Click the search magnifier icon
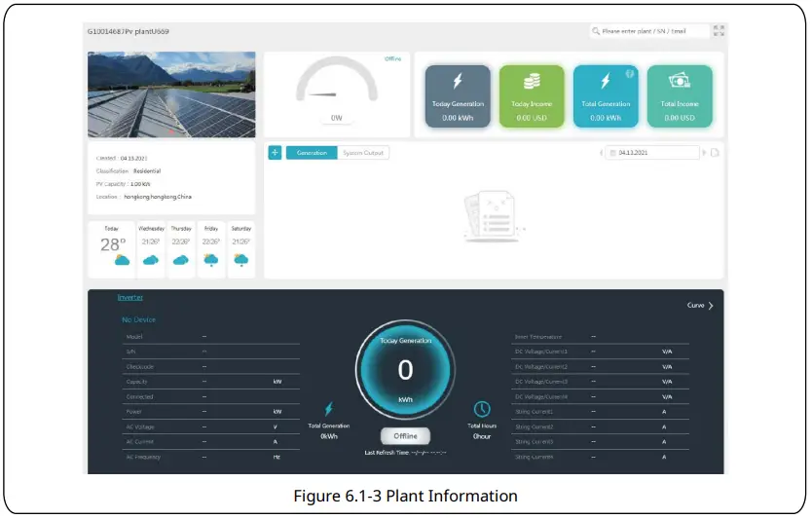 (596, 31)
